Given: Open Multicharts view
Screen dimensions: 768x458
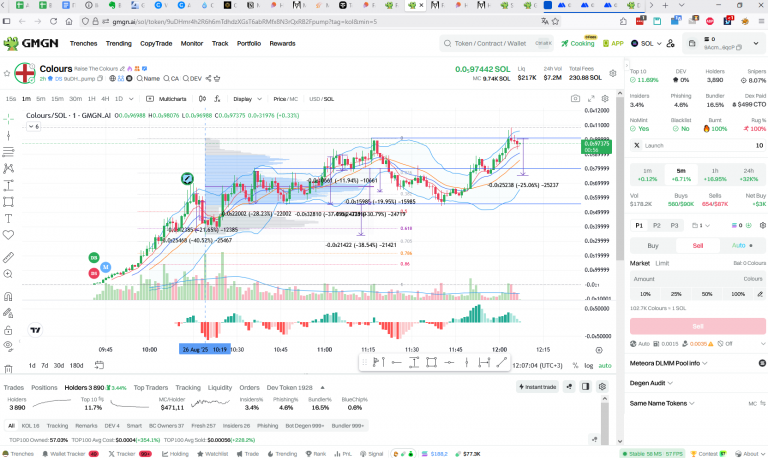Looking at the screenshot, I should click(167, 99).
